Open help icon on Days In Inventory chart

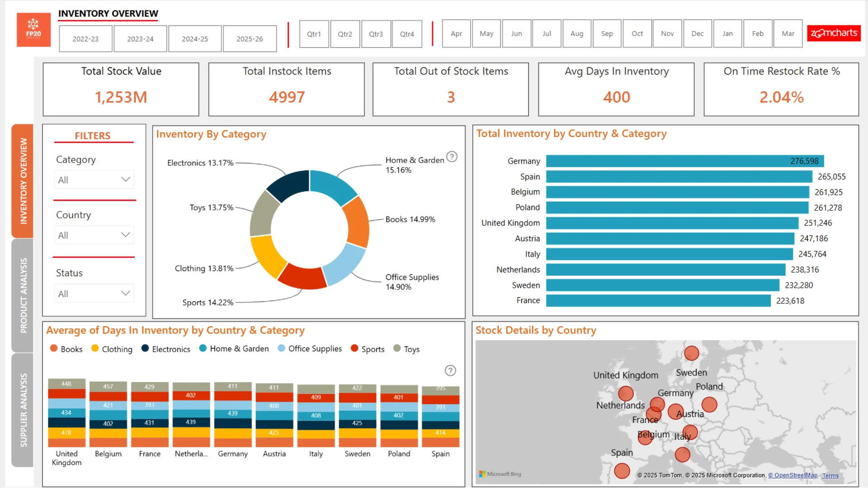tap(450, 371)
